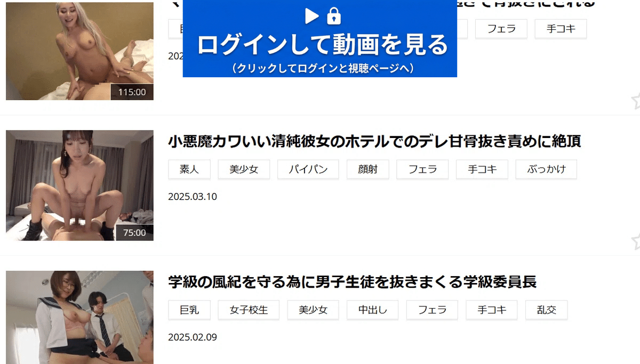
Task: Select the 手コキ tag in the topmost row
Action: [x=561, y=29]
